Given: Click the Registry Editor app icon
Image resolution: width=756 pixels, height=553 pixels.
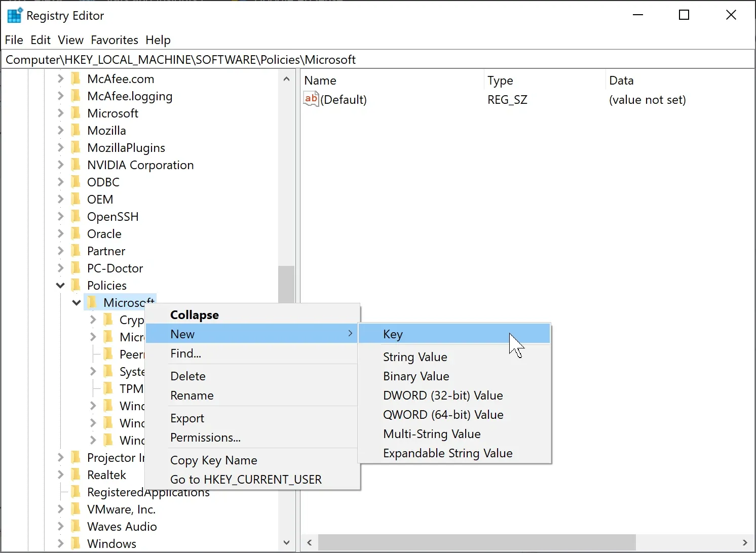Looking at the screenshot, I should click(x=15, y=15).
